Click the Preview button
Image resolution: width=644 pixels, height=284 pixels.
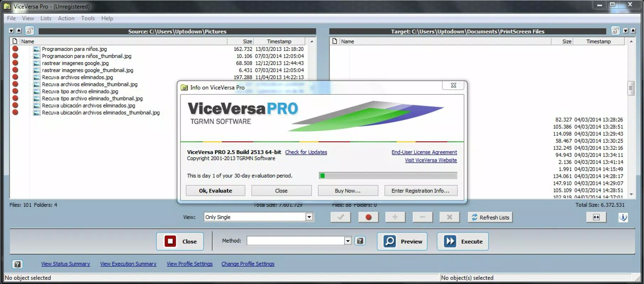[402, 241]
